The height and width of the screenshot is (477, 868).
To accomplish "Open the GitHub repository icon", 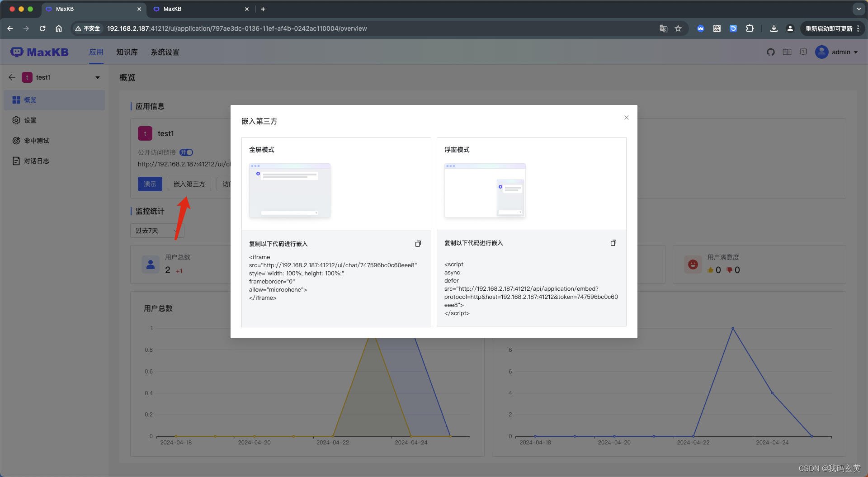I will (x=771, y=52).
